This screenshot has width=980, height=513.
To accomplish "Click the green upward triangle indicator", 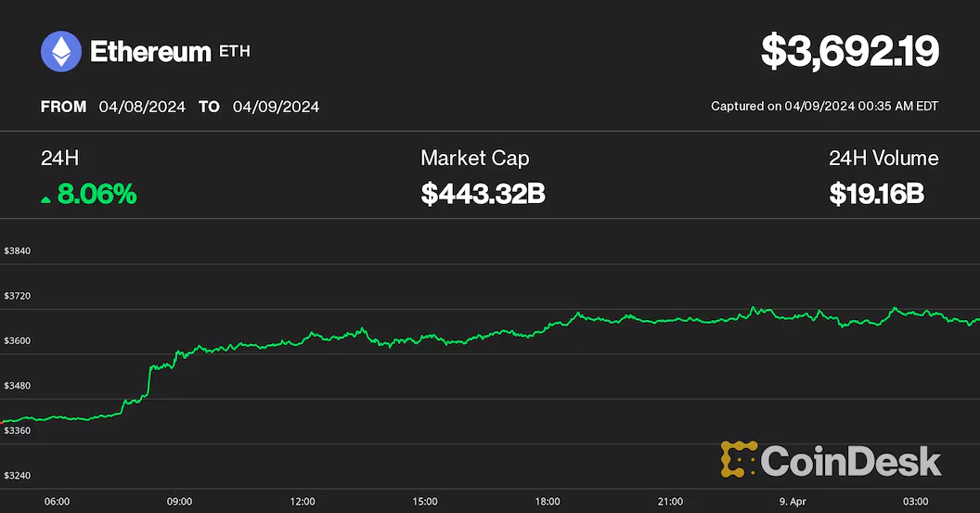I will point(46,196).
